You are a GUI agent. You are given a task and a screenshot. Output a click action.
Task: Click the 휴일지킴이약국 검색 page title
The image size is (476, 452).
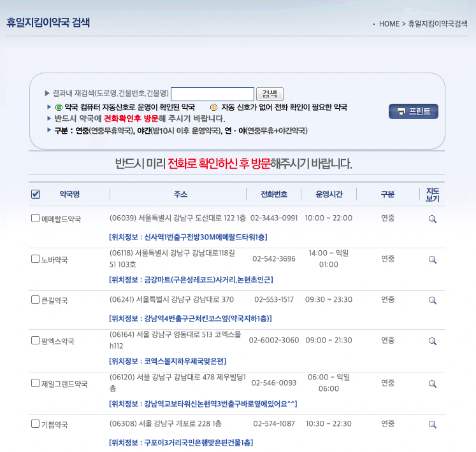tap(48, 22)
